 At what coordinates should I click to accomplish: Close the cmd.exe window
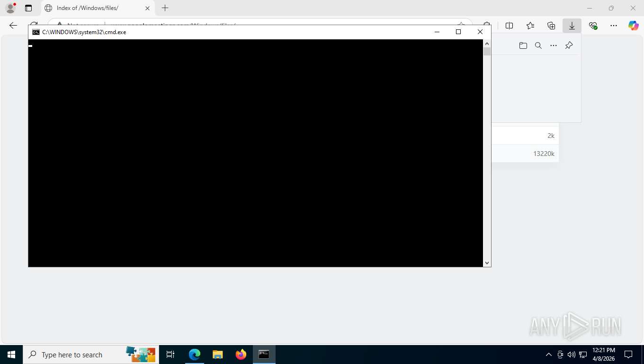pos(480,32)
